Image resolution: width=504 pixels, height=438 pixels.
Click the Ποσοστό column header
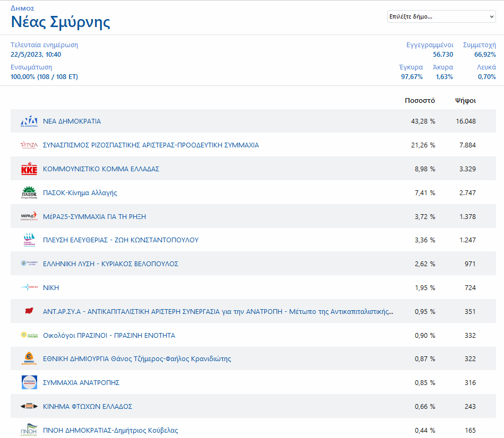pyautogui.click(x=420, y=101)
